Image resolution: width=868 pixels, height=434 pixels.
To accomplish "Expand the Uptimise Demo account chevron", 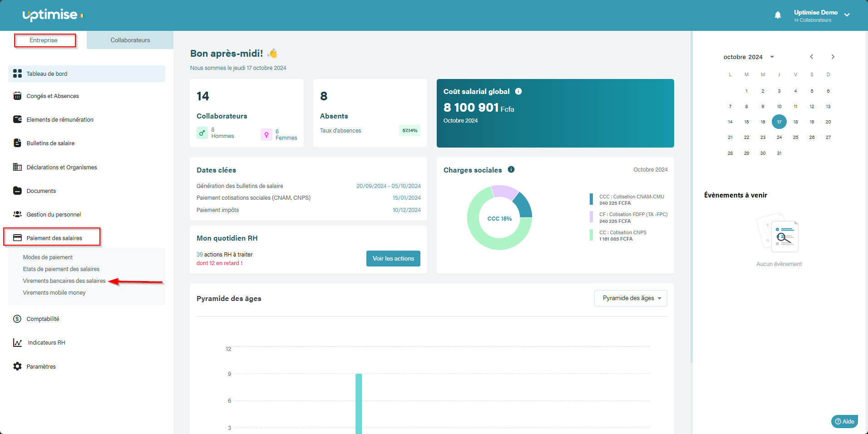I will tap(847, 15).
